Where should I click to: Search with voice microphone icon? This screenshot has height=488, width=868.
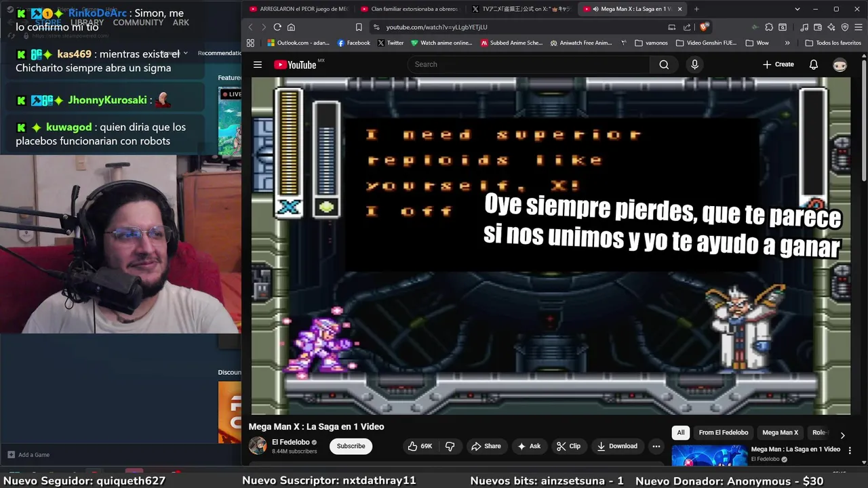point(694,64)
